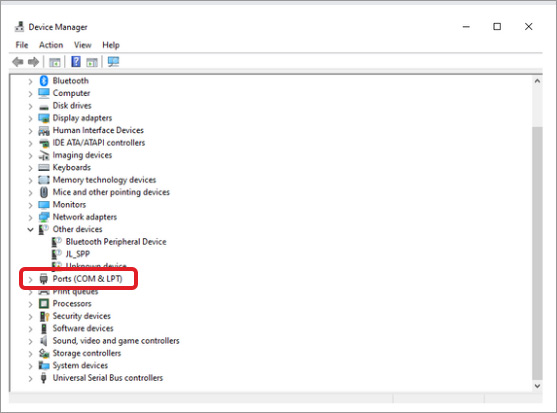
Task: Click the Forward arrow toolbar icon
Action: click(x=33, y=62)
